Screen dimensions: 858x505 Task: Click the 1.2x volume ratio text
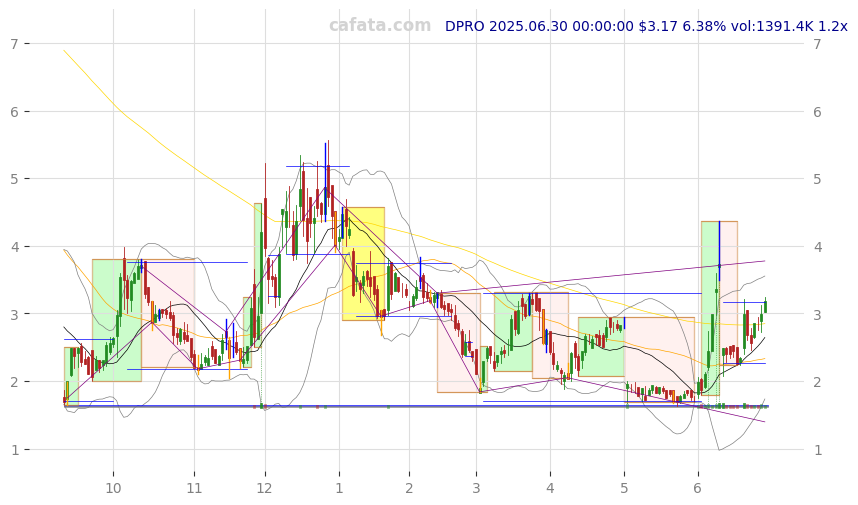point(832,26)
